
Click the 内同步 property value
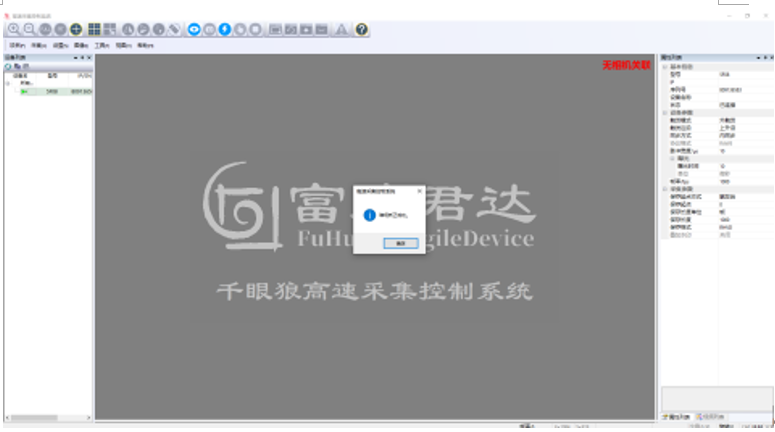(x=727, y=135)
